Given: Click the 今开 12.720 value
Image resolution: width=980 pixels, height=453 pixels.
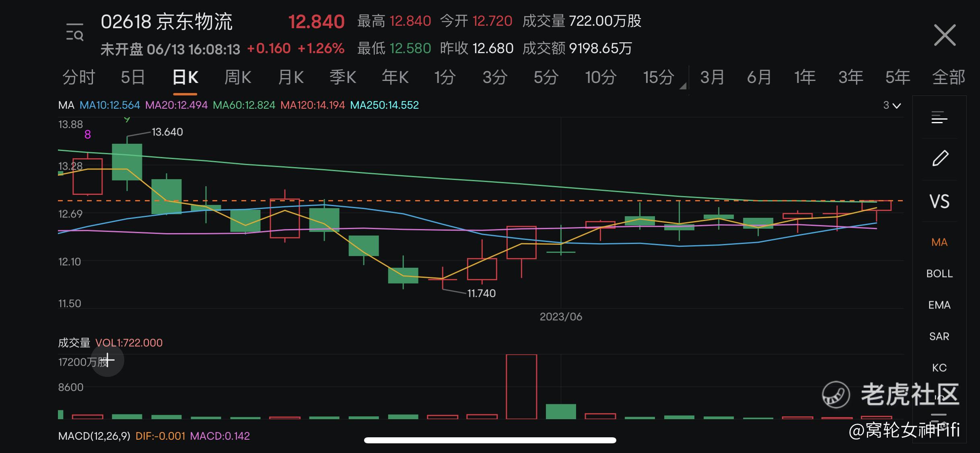Looking at the screenshot, I should tap(476, 21).
